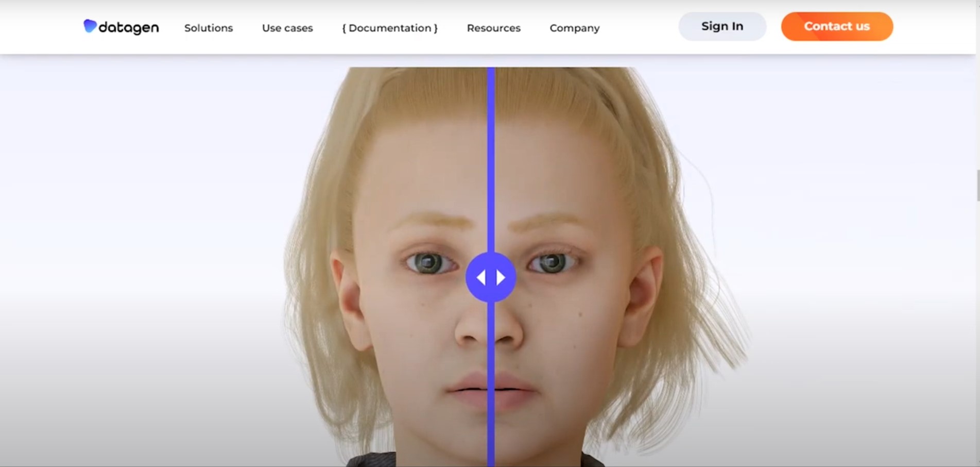The width and height of the screenshot is (980, 467).
Task: Click the closing curly brace after Documentation
Action: (436, 28)
